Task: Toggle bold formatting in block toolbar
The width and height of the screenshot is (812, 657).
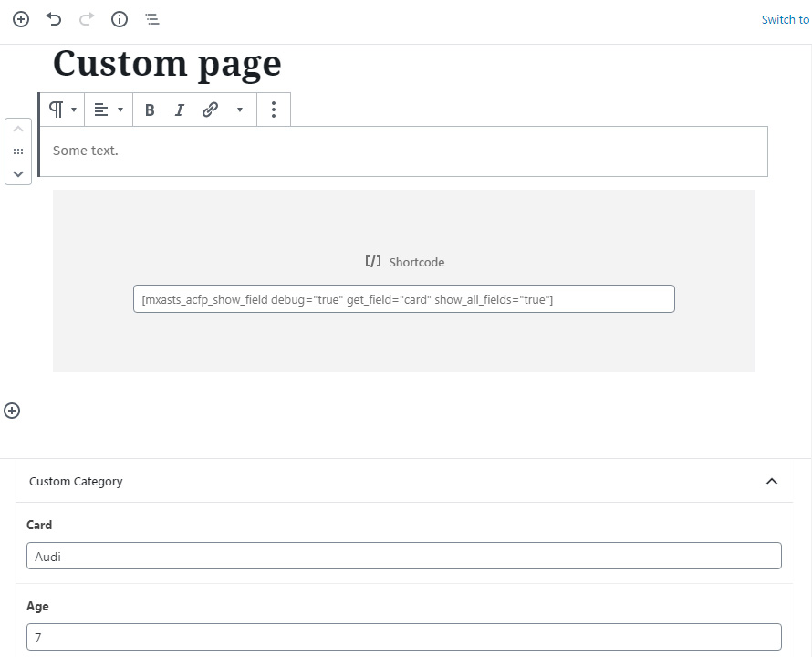Action: [150, 109]
